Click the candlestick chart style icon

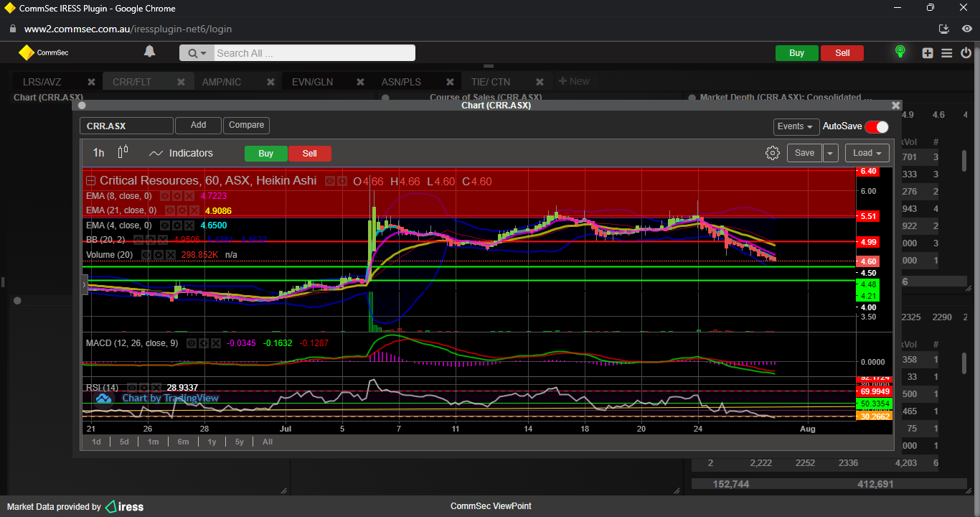tap(123, 152)
